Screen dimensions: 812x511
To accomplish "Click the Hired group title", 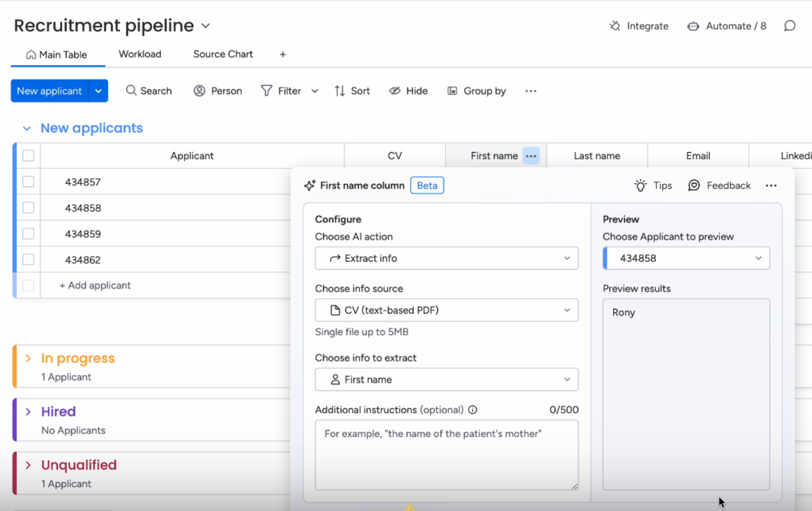I will click(x=59, y=412).
